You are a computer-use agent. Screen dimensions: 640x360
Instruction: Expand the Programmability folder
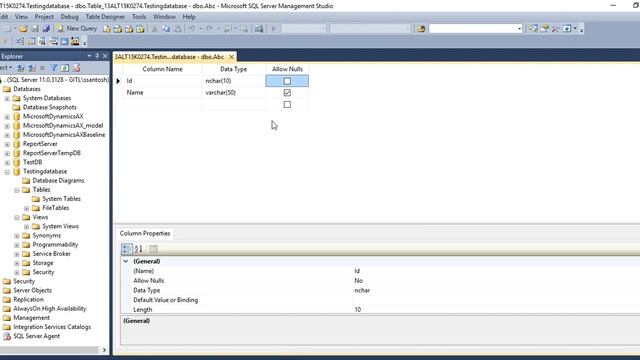[x=17, y=245]
